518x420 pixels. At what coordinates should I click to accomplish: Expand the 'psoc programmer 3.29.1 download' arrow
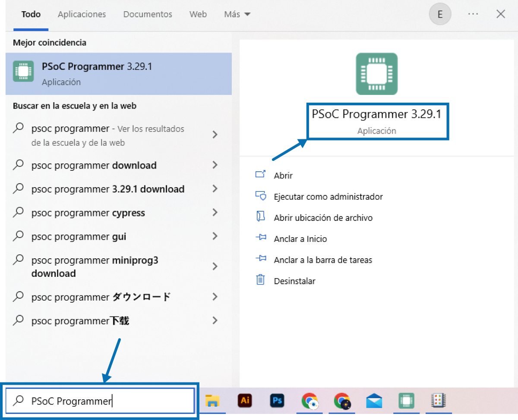point(215,188)
